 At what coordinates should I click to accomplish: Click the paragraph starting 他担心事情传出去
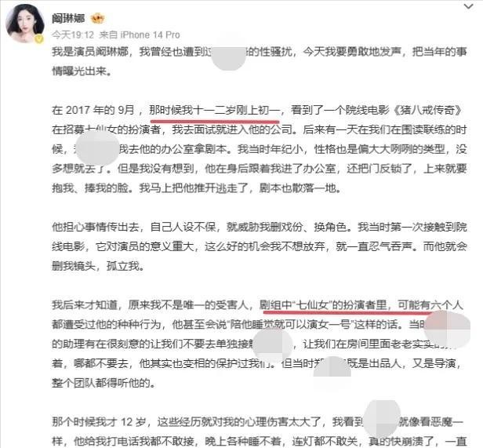260,246
